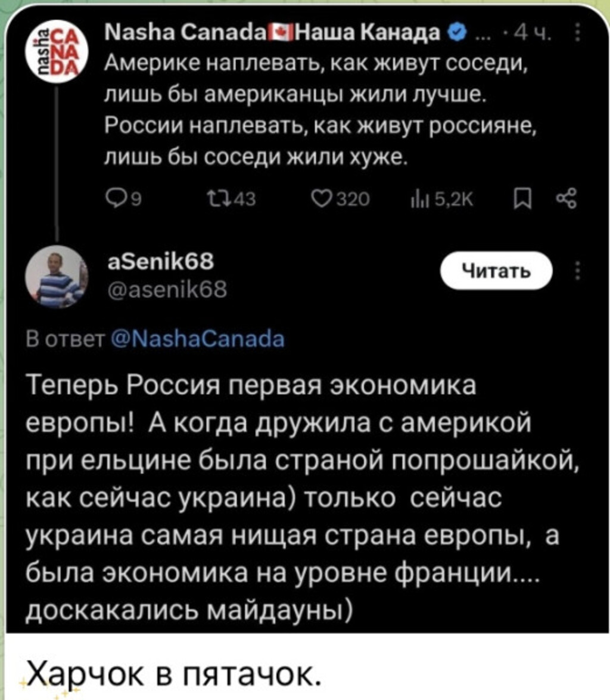Click the Читать follow button

click(x=497, y=272)
